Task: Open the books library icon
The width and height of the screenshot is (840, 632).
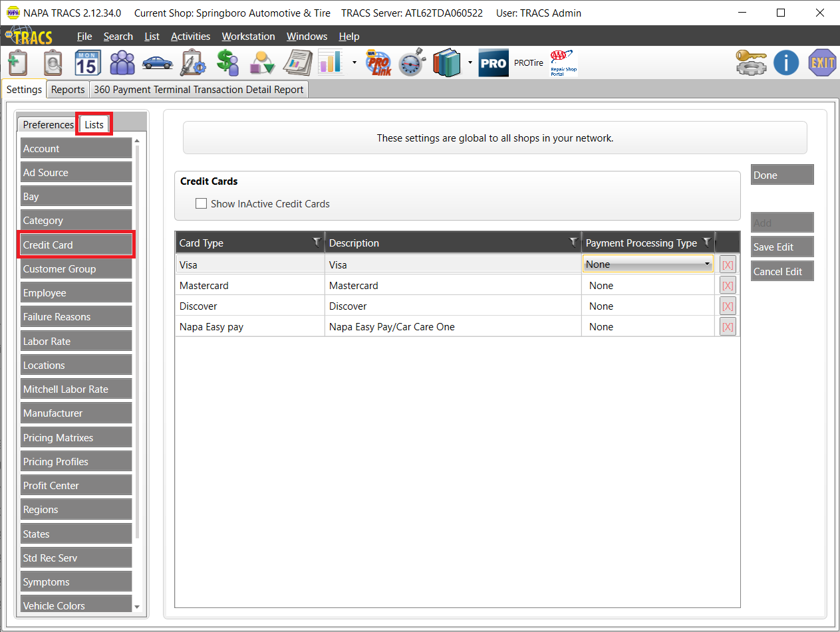Action: click(447, 63)
